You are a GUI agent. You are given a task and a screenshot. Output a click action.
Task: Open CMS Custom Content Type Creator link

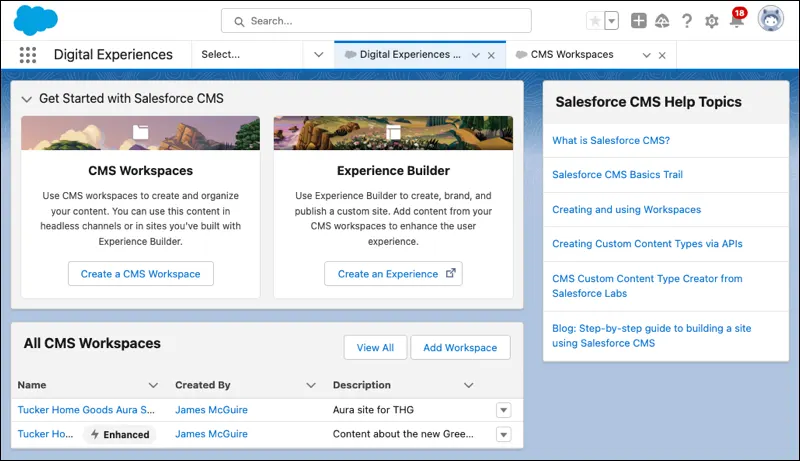[647, 286]
